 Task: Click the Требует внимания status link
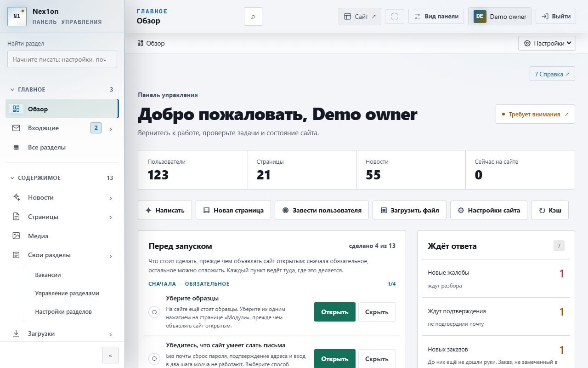click(535, 114)
